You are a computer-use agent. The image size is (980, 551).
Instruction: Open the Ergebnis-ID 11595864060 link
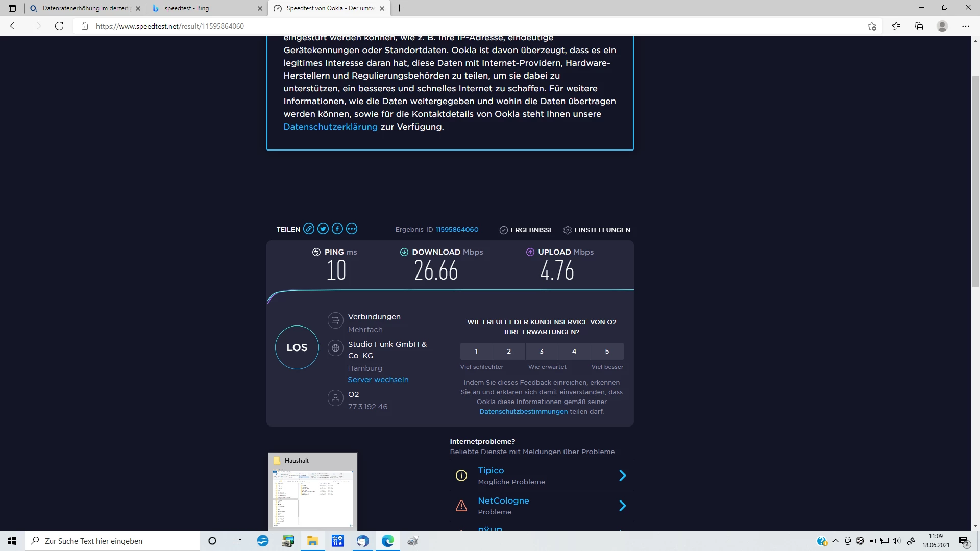457,230
